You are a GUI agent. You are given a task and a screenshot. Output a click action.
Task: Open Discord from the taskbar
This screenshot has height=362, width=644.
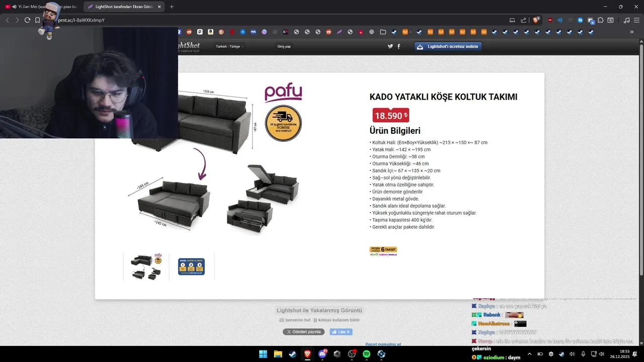(x=323, y=354)
